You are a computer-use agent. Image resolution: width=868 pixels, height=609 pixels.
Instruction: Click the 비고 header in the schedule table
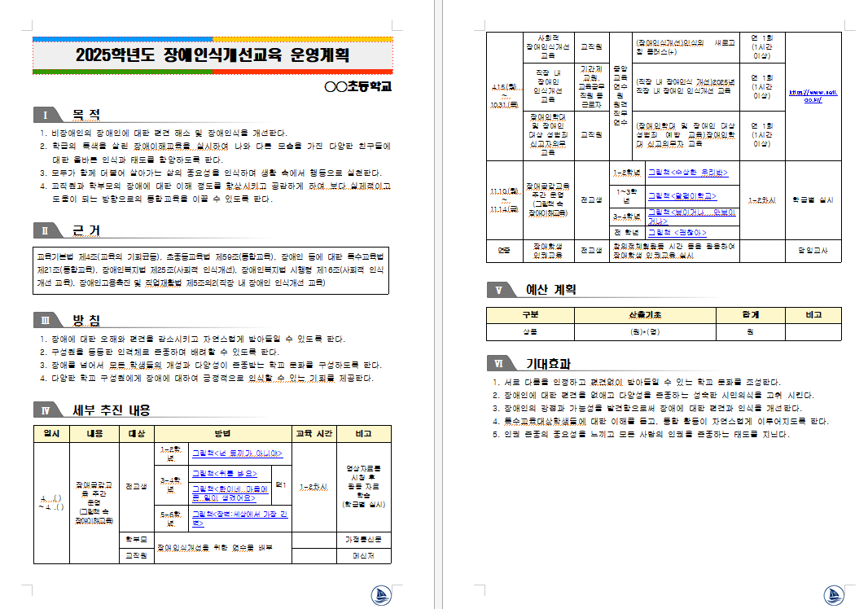(x=364, y=433)
